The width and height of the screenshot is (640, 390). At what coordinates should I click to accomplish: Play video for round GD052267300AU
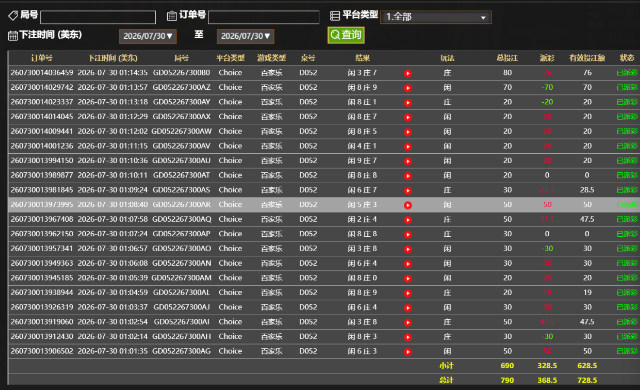click(x=407, y=162)
